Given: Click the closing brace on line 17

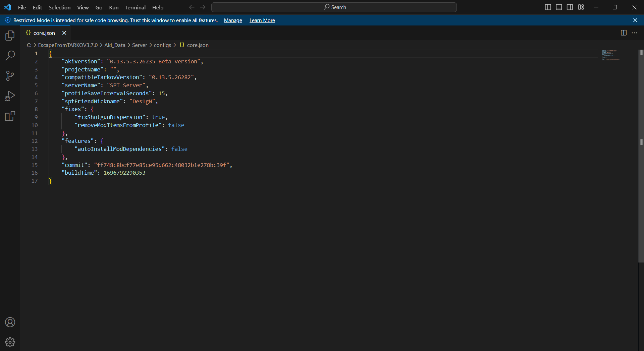Looking at the screenshot, I should tap(50, 181).
